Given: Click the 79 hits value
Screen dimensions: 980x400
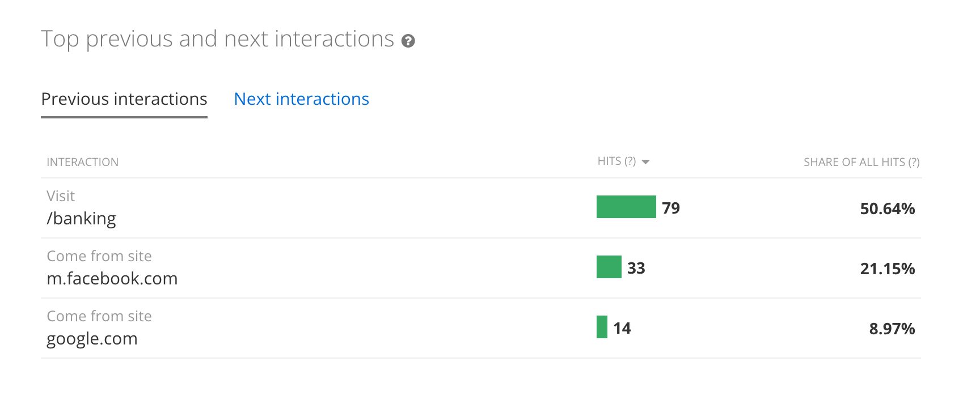Looking at the screenshot, I should tap(671, 208).
